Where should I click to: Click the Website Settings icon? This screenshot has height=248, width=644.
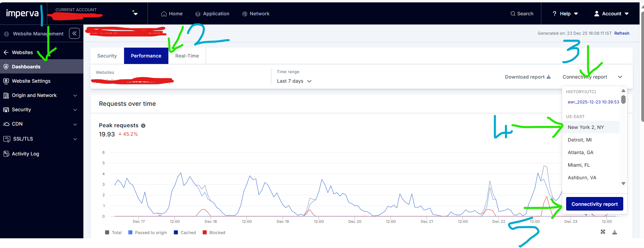(6, 81)
